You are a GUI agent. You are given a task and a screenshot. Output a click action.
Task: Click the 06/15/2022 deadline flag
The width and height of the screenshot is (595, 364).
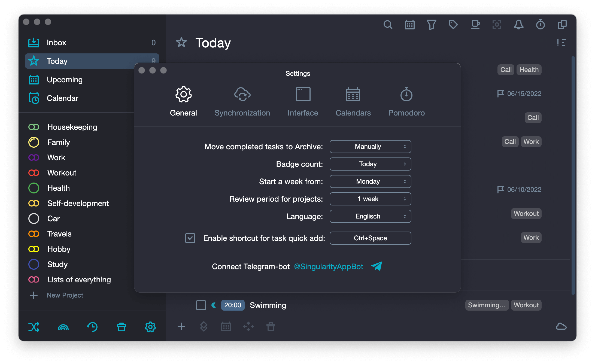click(519, 94)
